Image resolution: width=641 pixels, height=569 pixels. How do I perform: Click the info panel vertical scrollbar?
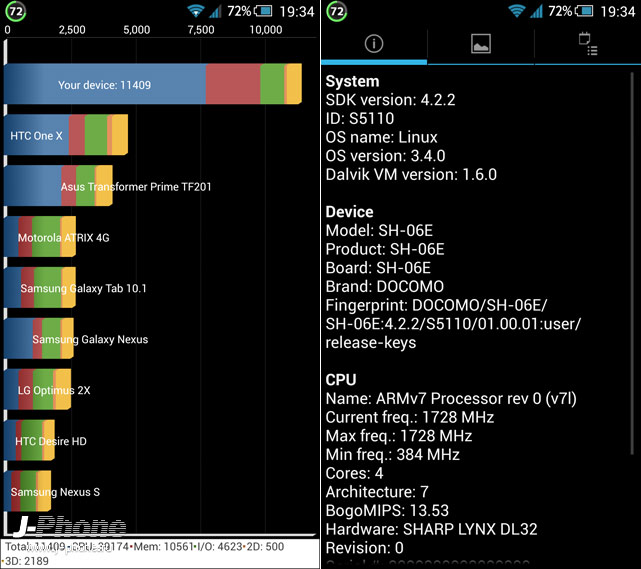click(632, 262)
